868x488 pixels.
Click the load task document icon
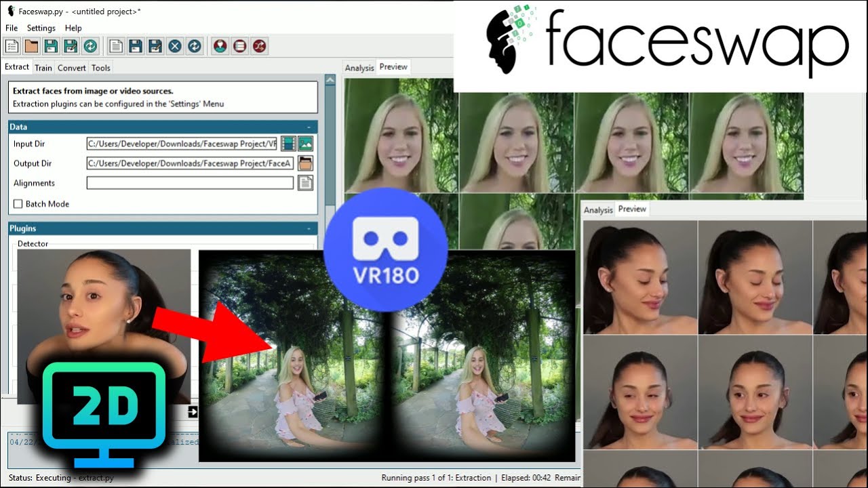click(116, 46)
